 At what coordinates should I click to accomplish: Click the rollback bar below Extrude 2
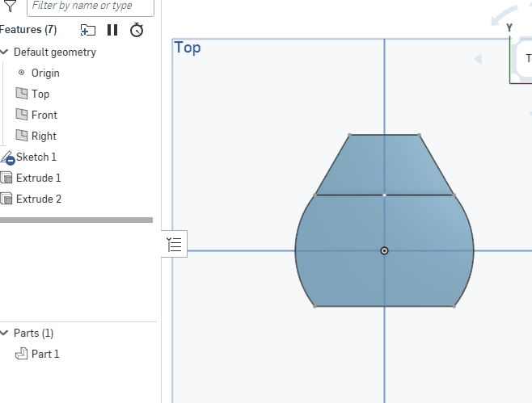click(76, 220)
